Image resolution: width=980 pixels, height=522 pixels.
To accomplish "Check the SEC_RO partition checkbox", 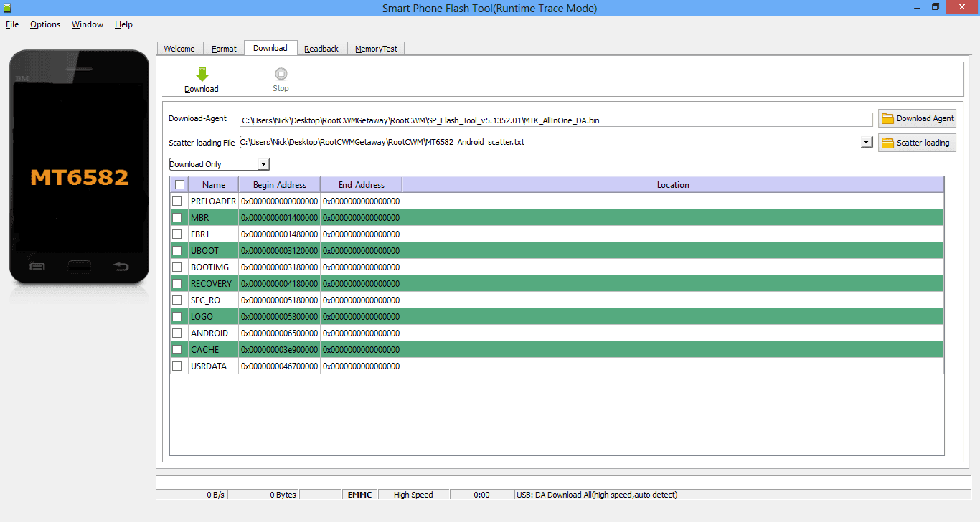I will pos(176,300).
